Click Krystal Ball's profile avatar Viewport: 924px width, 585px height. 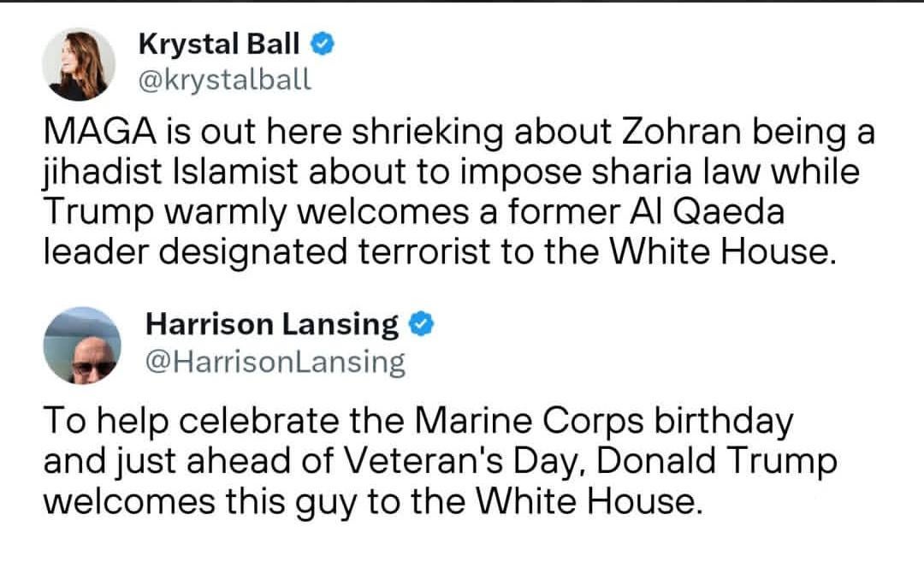click(x=79, y=64)
